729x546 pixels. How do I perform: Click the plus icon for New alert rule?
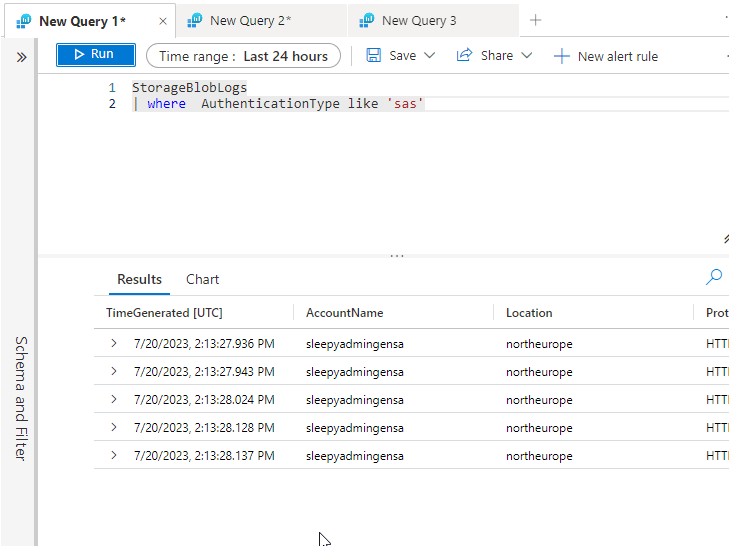[x=562, y=56]
